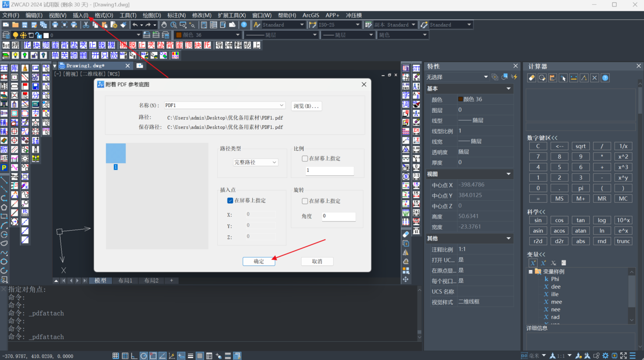Click the 浏览(B)... browse button

[306, 106]
